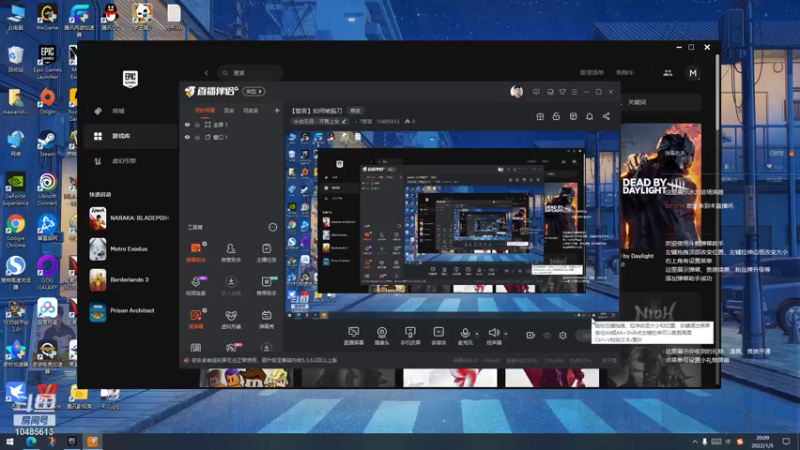This screenshot has width=800, height=450.
Task: Open the Steam desktop shortcut
Action: pyautogui.click(x=47, y=143)
